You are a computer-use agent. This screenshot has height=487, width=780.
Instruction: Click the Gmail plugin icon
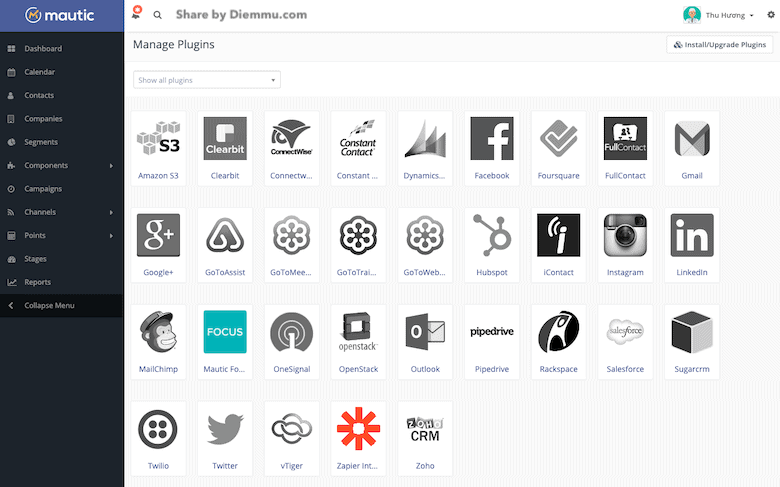click(692, 138)
